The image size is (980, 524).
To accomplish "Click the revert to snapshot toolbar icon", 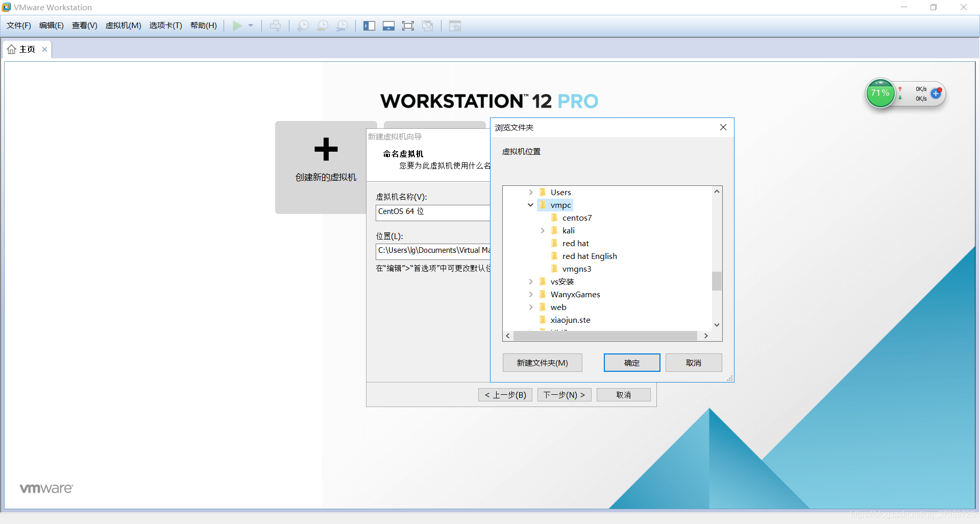I will 323,26.
